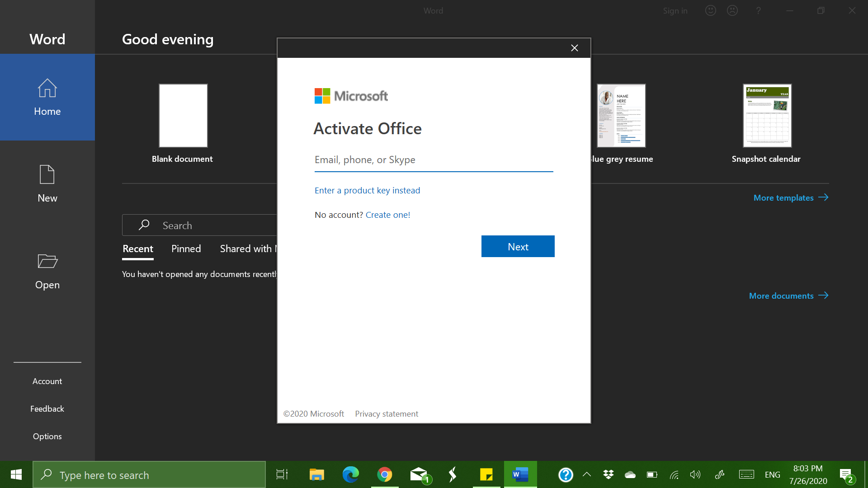The height and width of the screenshot is (488, 868).
Task: Open the black lightning-bolt taskbar app
Action: tap(452, 474)
